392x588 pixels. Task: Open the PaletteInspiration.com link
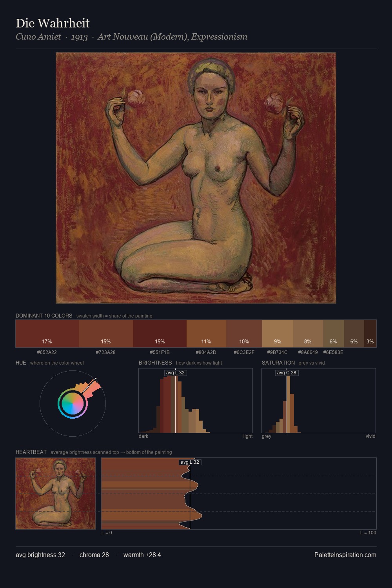pos(345,555)
